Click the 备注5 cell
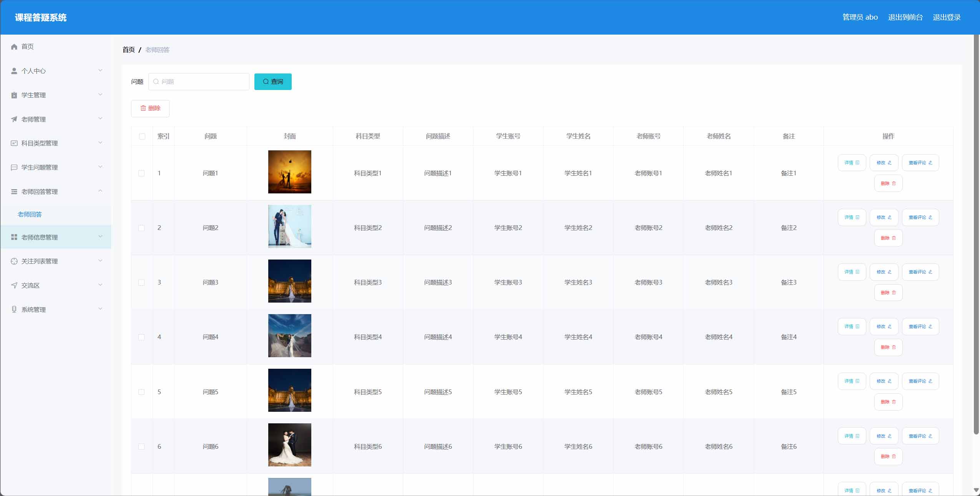Image resolution: width=980 pixels, height=496 pixels. (x=789, y=392)
